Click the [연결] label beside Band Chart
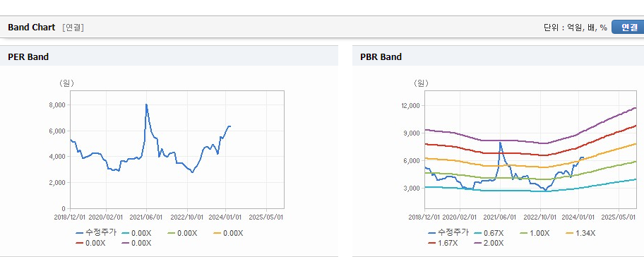Image resolution: width=644 pixels, height=257 pixels. click(x=73, y=28)
